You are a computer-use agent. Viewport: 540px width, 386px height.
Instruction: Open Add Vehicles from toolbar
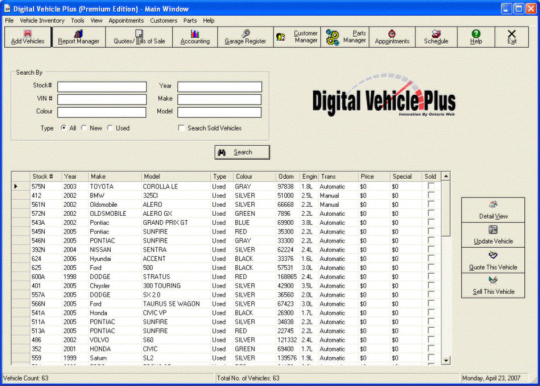[x=28, y=37]
